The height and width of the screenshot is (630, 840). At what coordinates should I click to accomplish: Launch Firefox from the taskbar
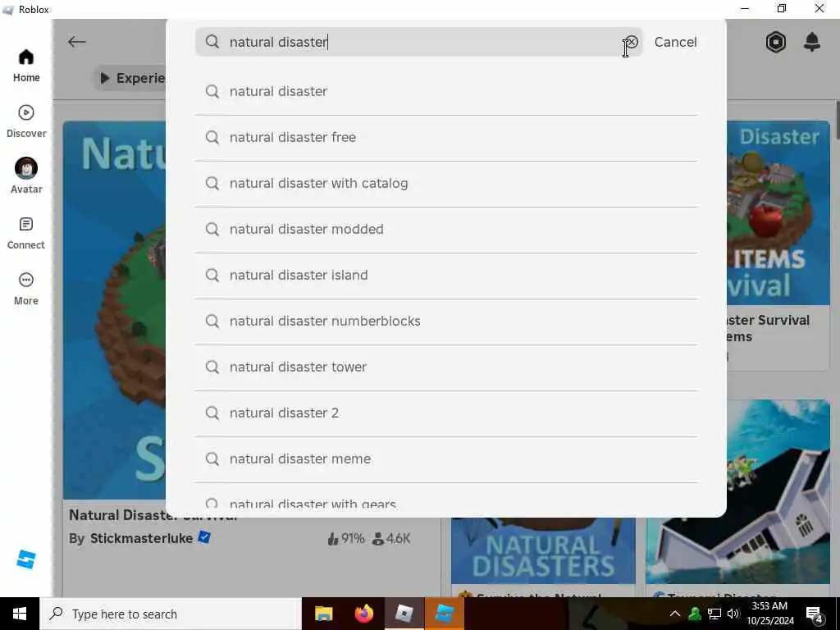[x=363, y=614]
